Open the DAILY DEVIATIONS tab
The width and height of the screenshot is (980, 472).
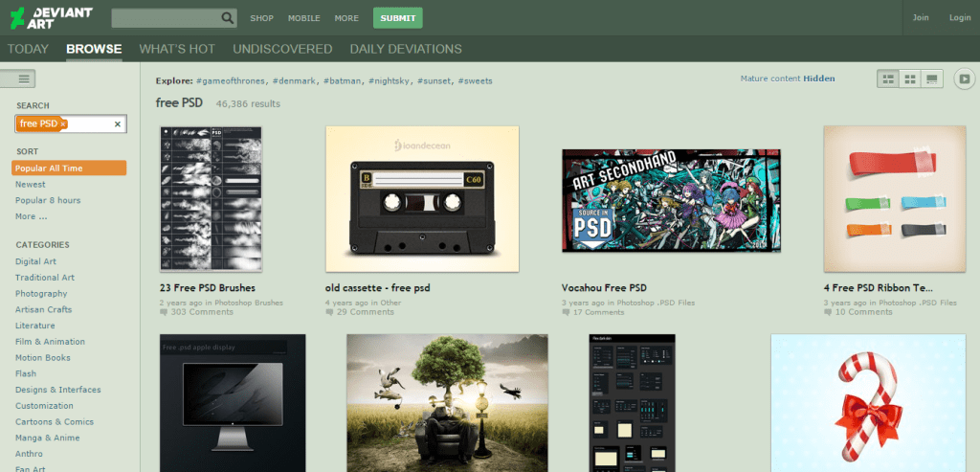(x=406, y=49)
